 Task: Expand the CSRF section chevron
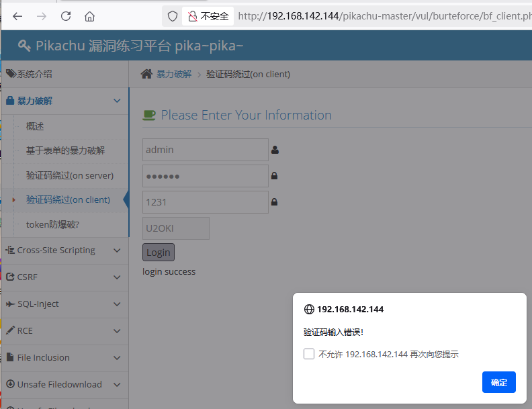pyautogui.click(x=117, y=277)
